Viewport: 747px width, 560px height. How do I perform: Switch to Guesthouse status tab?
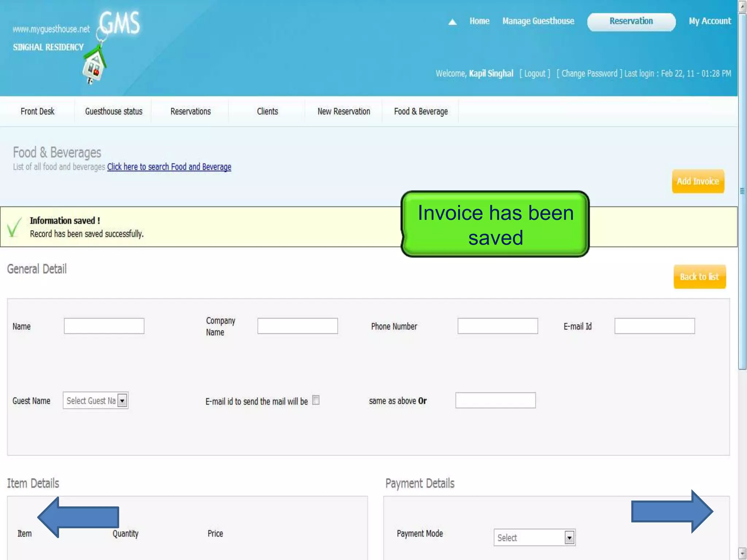pos(113,111)
